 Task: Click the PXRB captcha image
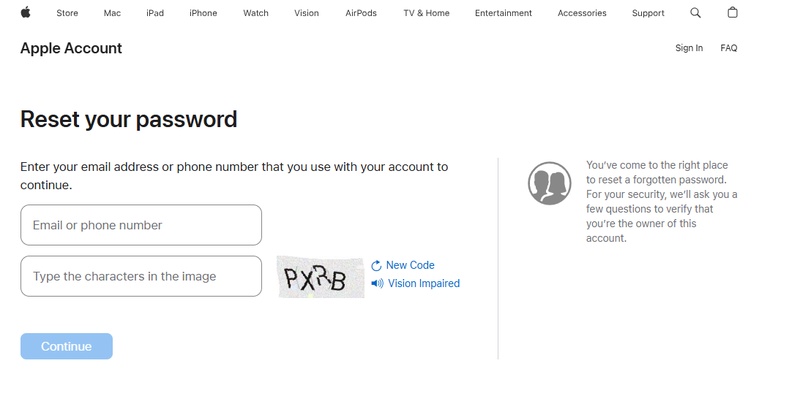tap(320, 277)
